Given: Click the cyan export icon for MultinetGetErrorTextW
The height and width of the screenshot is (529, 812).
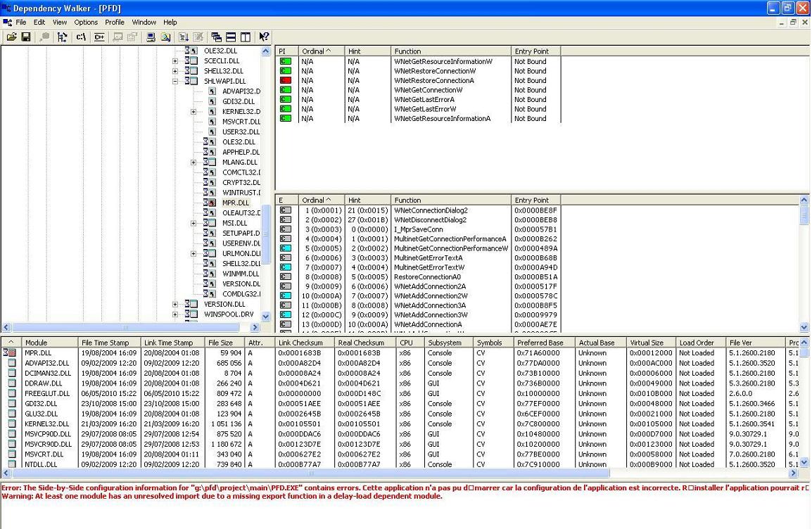Looking at the screenshot, I should click(286, 267).
